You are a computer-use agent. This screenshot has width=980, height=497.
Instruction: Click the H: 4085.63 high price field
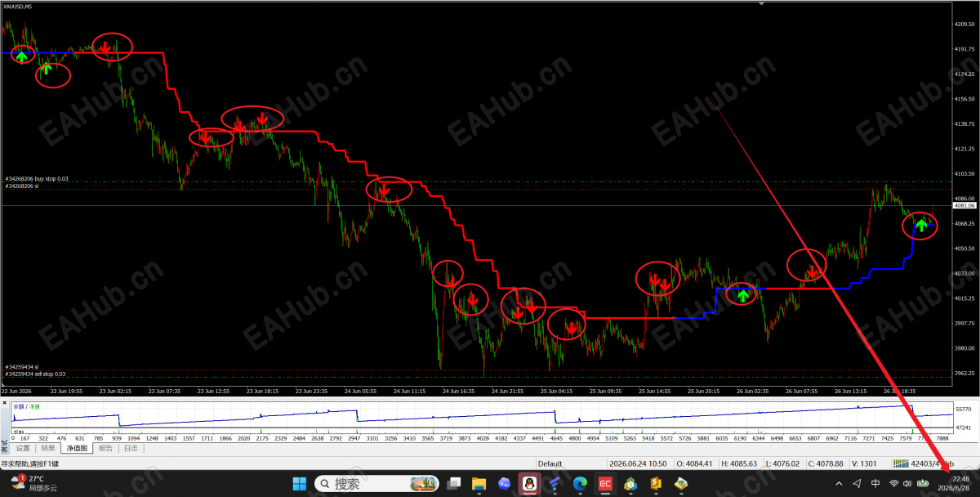(x=740, y=463)
